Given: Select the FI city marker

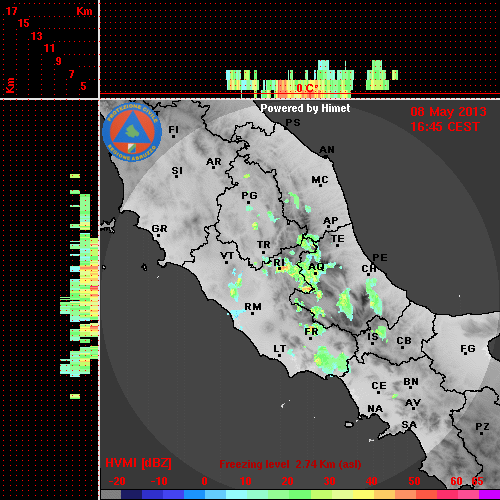Looking at the screenshot, I should pyautogui.click(x=173, y=131).
